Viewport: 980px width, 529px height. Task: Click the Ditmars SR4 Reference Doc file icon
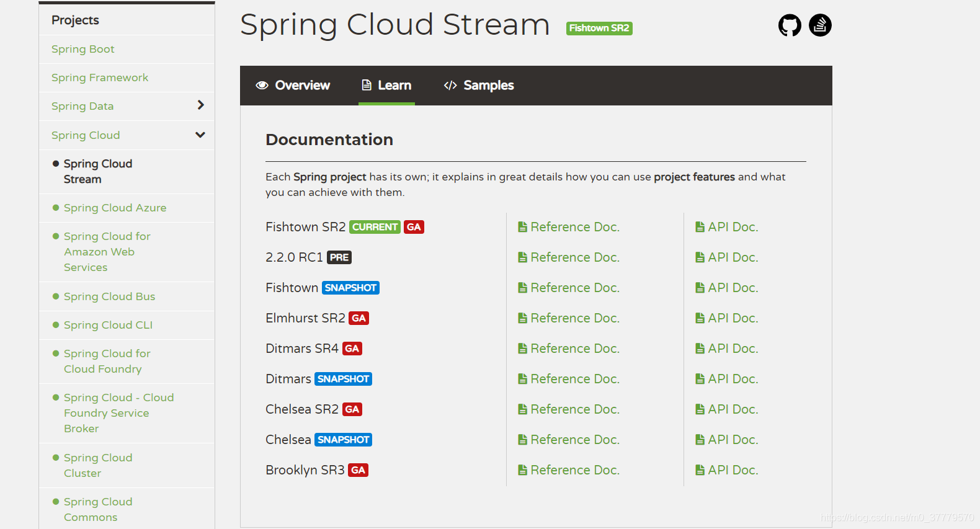[522, 349]
